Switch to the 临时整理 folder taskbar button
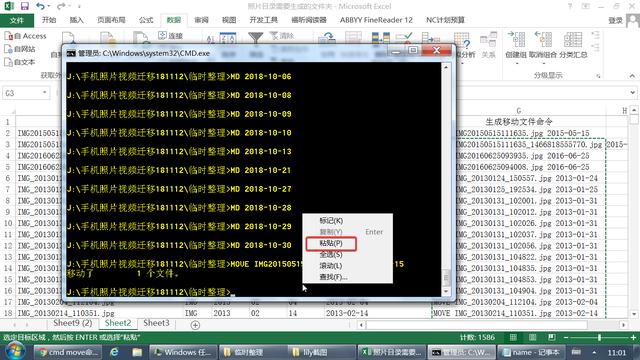The width and height of the screenshot is (640, 360). pos(253,352)
